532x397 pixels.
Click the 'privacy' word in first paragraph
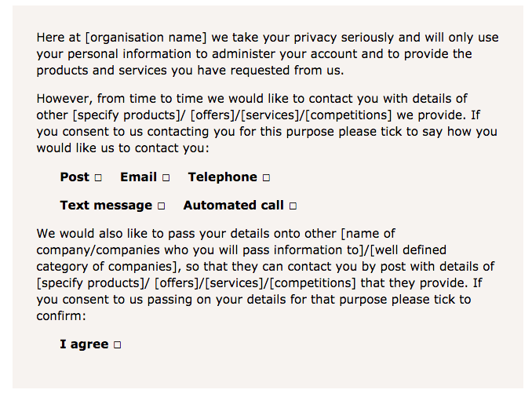click(x=315, y=38)
